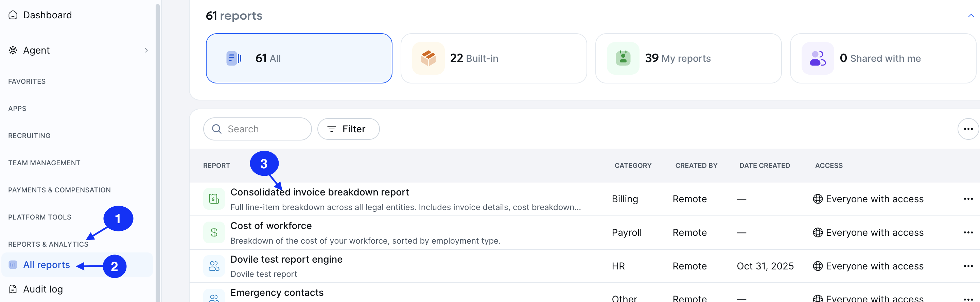
Task: Select the 22 Built-in reports card
Action: tap(494, 58)
